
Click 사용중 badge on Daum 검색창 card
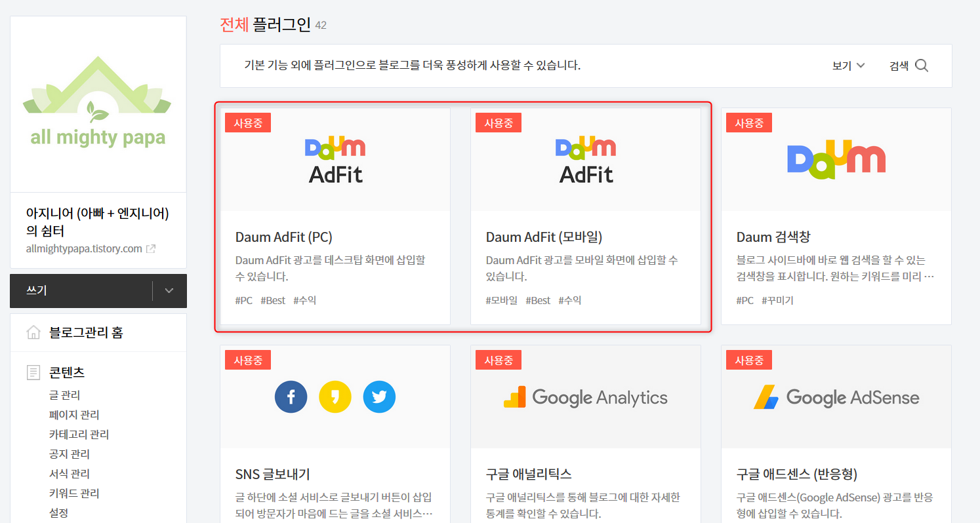pyautogui.click(x=749, y=123)
